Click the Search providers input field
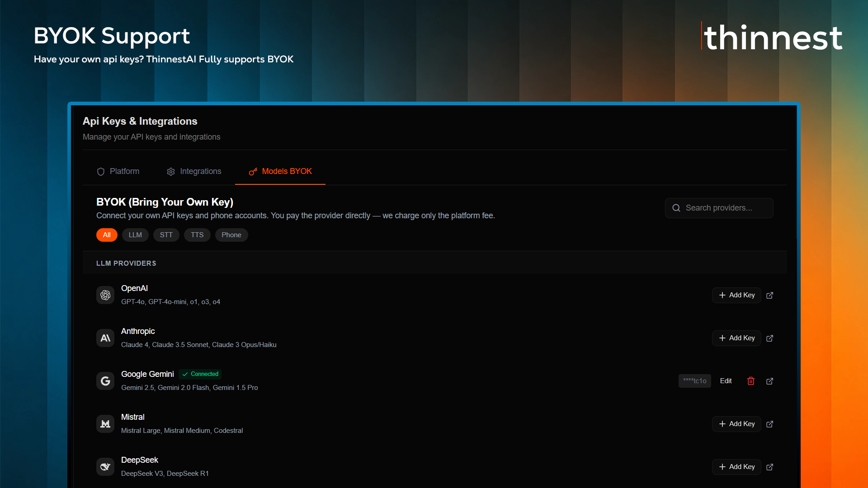Image resolution: width=868 pixels, height=488 pixels. (719, 208)
